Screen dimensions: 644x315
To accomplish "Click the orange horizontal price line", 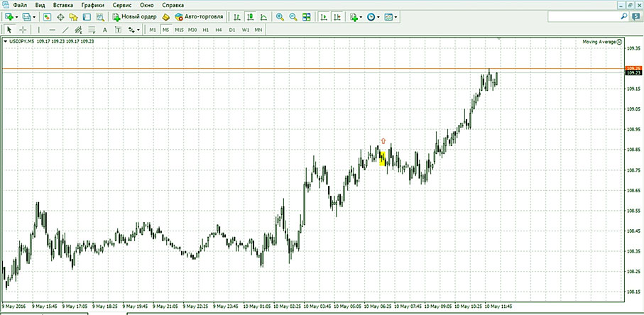I will point(284,69).
